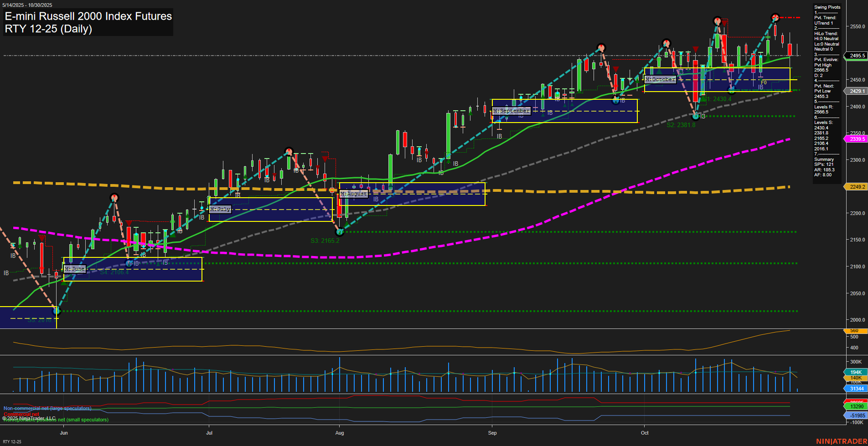Click the green 13290 COT marker
Viewport: 868px width, 446px height.
tap(856, 406)
